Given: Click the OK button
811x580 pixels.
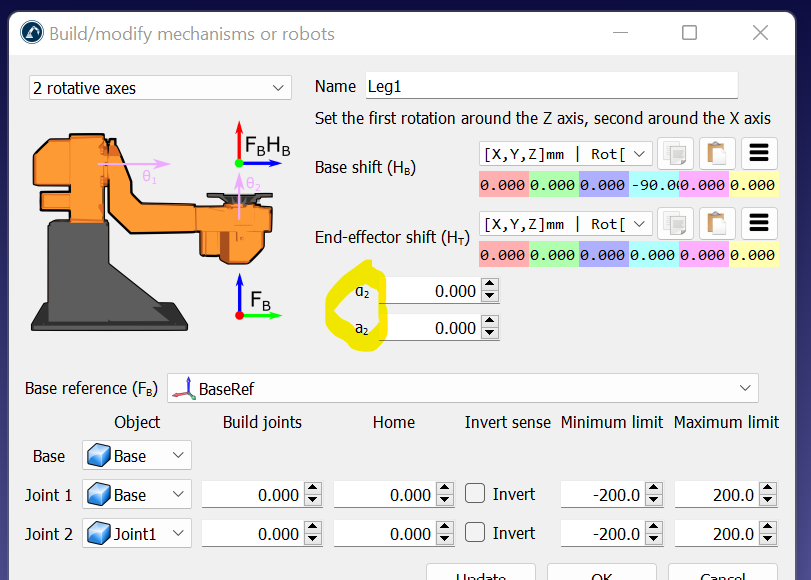Looking at the screenshot, I should (600, 575).
